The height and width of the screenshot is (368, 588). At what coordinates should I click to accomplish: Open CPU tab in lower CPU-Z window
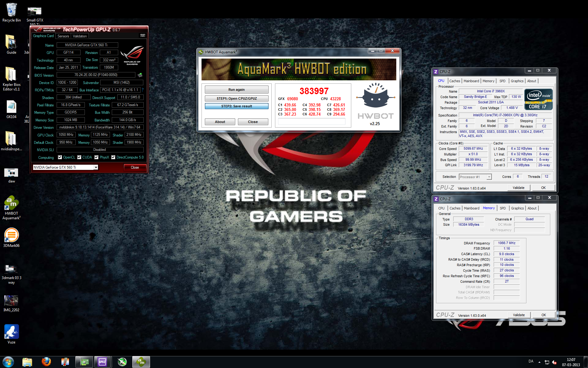[x=441, y=208]
